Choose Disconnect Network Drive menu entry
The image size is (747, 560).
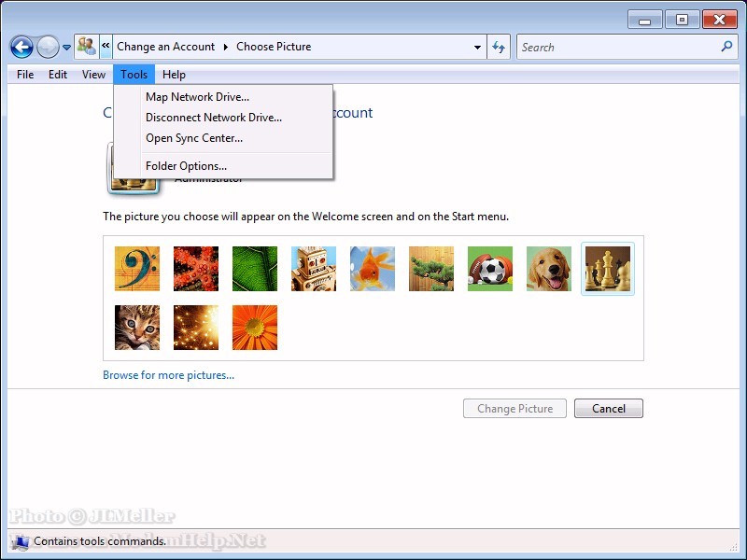223,118
